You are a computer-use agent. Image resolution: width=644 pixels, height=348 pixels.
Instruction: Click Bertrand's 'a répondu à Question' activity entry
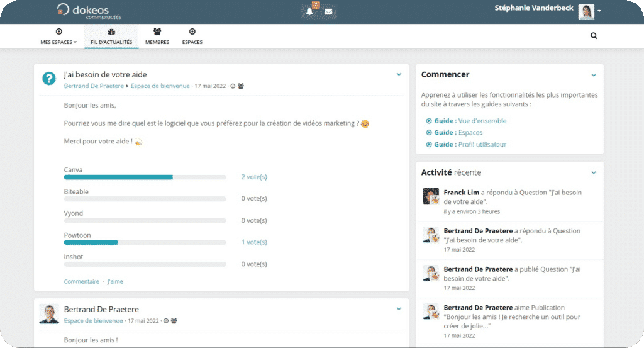click(509, 240)
